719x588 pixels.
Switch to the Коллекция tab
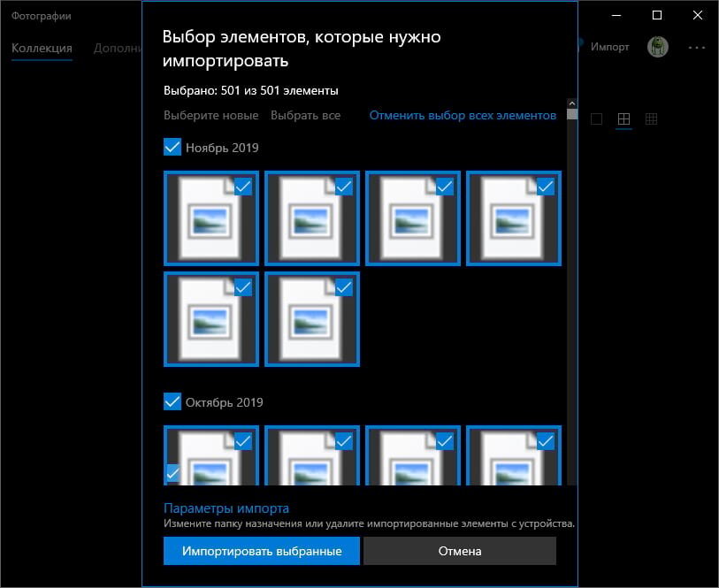point(42,48)
